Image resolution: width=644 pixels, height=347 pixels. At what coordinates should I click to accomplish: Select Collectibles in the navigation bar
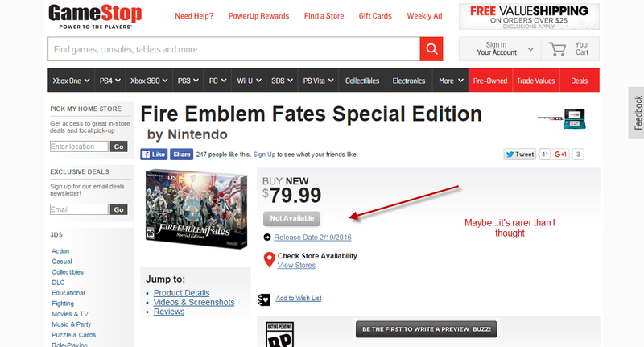[362, 81]
